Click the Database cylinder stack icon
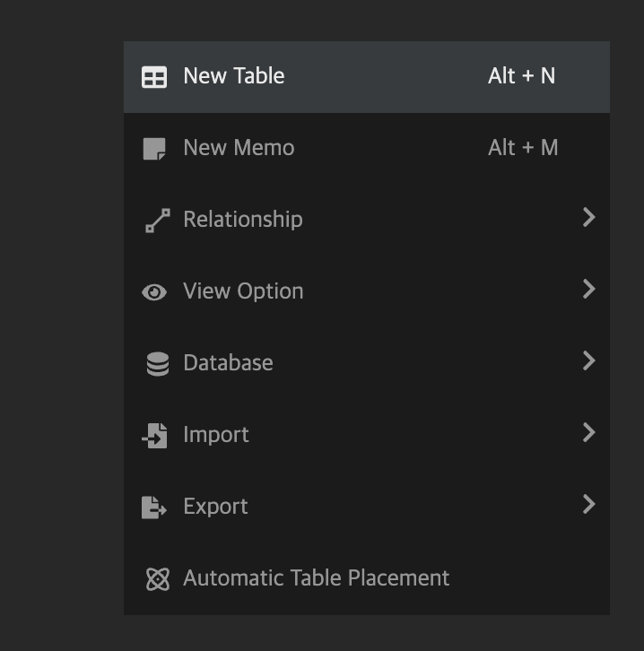644x651 pixels. (157, 364)
